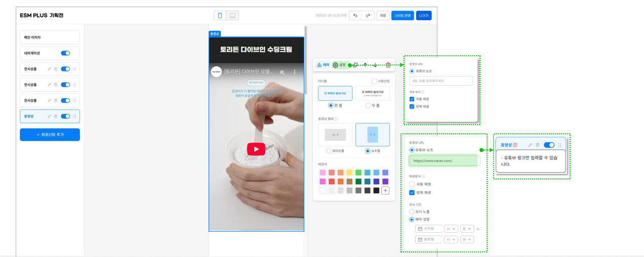Open 시 dropdown next to 시작일

pos(451,229)
